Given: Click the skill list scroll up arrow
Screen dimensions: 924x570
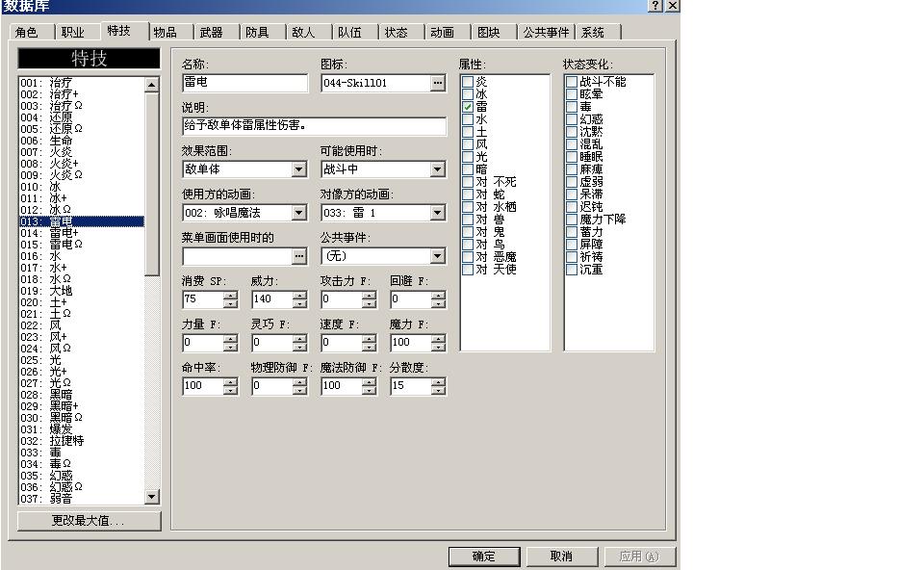Looking at the screenshot, I should (151, 85).
